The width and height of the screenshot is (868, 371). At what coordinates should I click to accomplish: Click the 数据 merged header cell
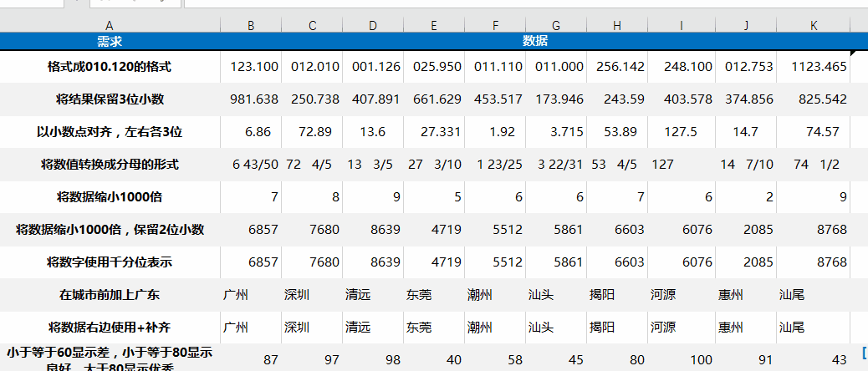[535, 41]
